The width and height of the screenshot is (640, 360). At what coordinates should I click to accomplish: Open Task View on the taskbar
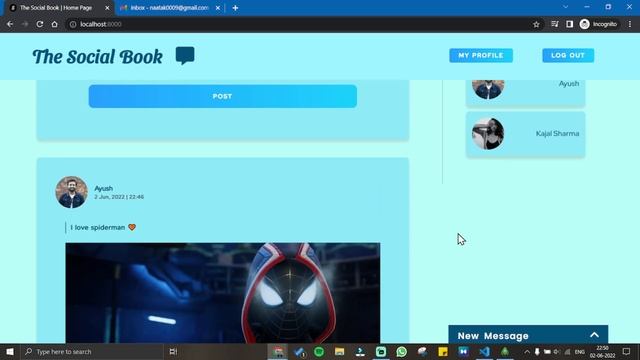pyautogui.click(x=173, y=351)
